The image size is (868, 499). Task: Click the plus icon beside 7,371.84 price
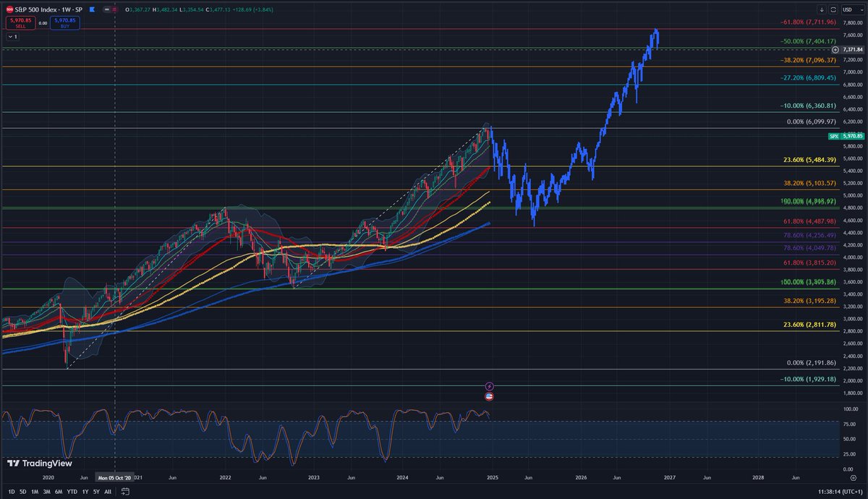[x=835, y=48]
